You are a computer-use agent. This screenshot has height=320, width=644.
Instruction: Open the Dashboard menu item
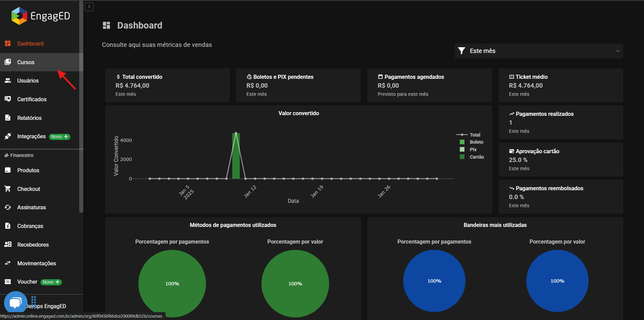click(40, 43)
